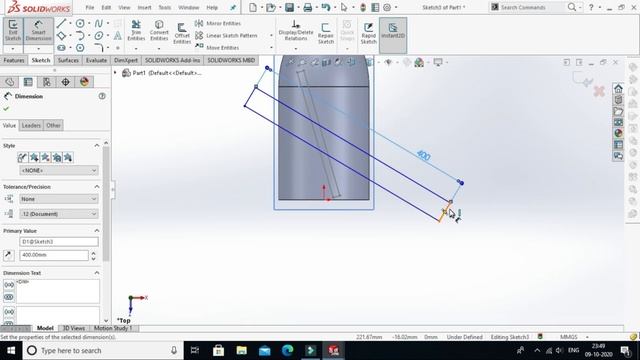Open the DisplayManager tab
Image resolution: width=640 pixels, height=360 pixels.
(84, 82)
